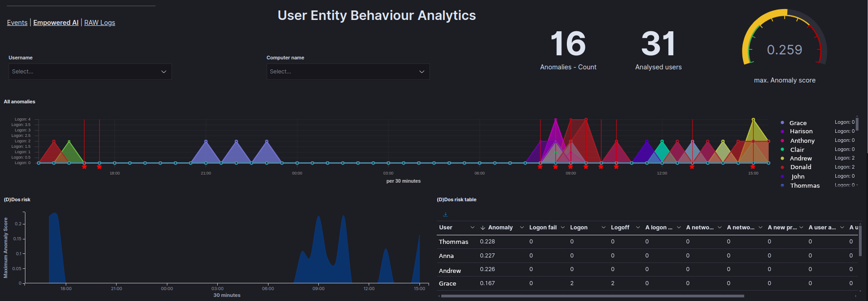
Task: Click the John legend dot icon
Action: click(782, 176)
